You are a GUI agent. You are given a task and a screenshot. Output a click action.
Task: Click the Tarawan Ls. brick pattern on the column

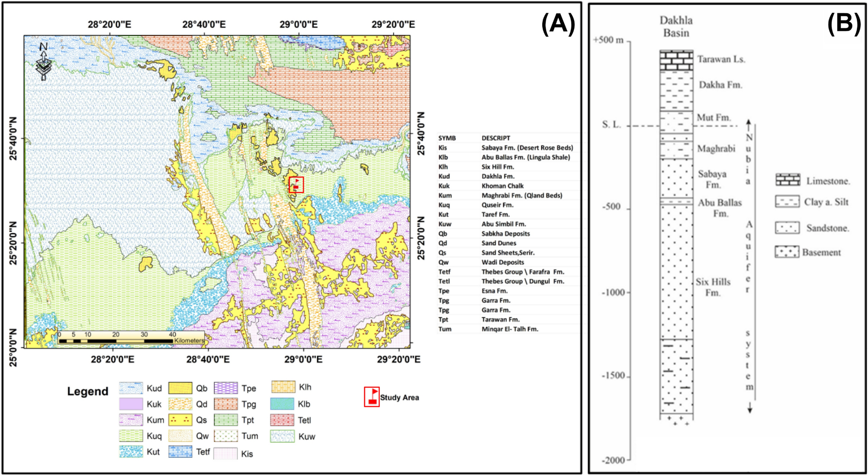click(x=677, y=59)
